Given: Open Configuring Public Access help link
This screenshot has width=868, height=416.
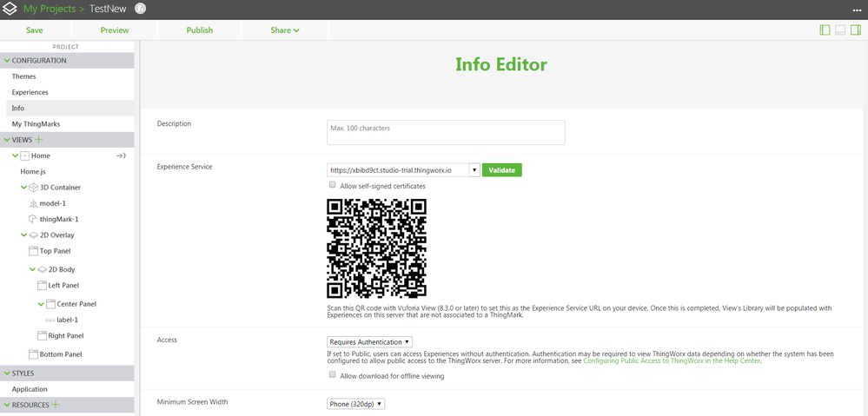Looking at the screenshot, I should [672, 360].
